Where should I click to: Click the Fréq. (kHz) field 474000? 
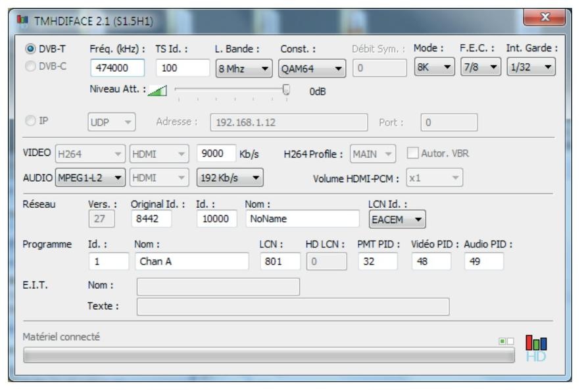(118, 68)
